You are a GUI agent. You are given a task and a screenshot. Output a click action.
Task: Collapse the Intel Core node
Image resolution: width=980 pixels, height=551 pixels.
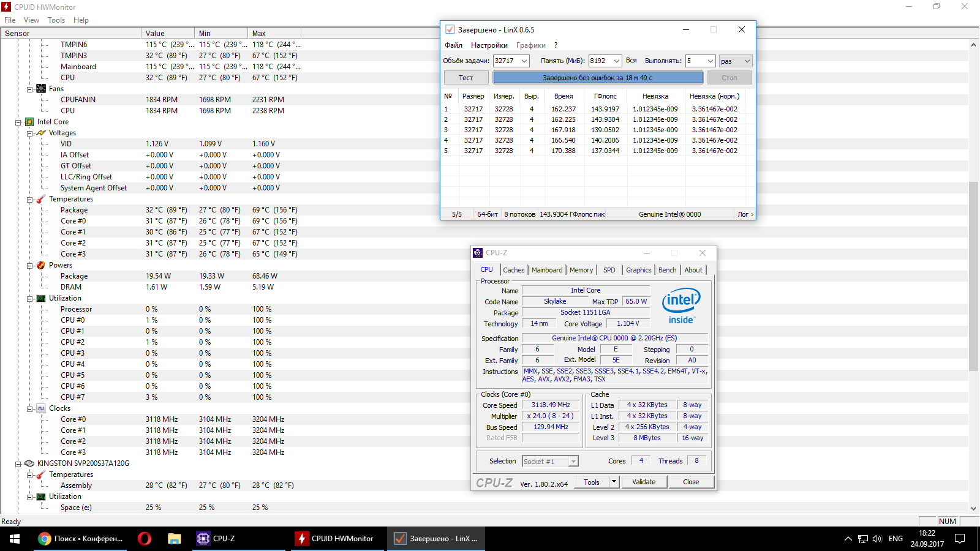point(18,122)
